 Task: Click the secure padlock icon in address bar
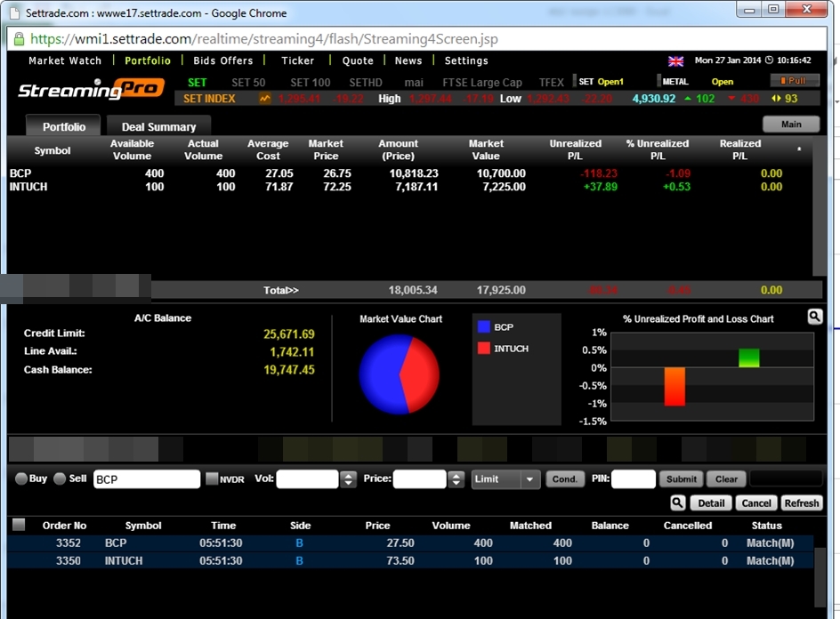point(19,38)
